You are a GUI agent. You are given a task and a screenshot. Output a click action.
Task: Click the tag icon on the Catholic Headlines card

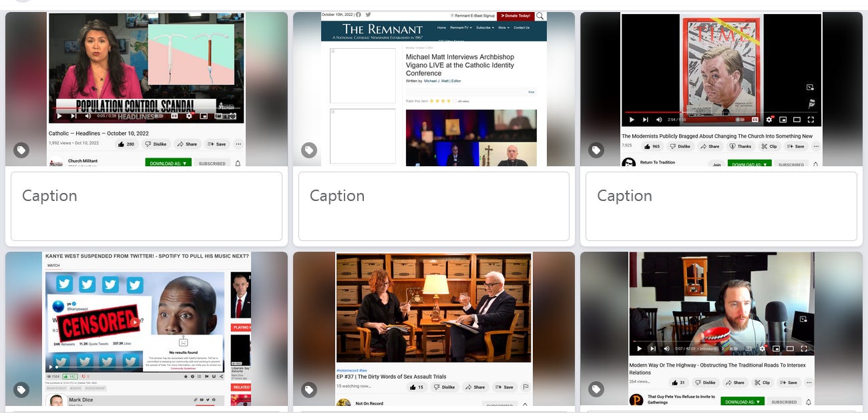coord(21,150)
